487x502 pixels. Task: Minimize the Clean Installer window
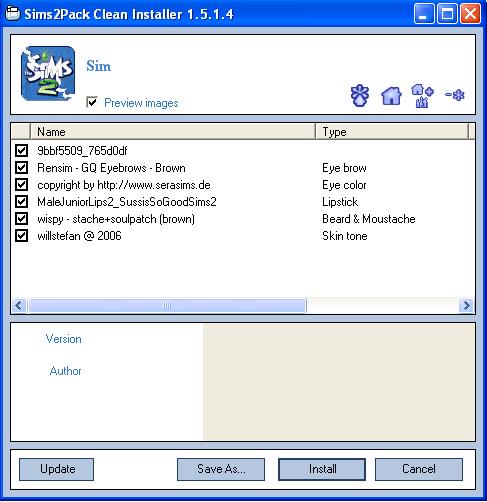[x=424, y=14]
